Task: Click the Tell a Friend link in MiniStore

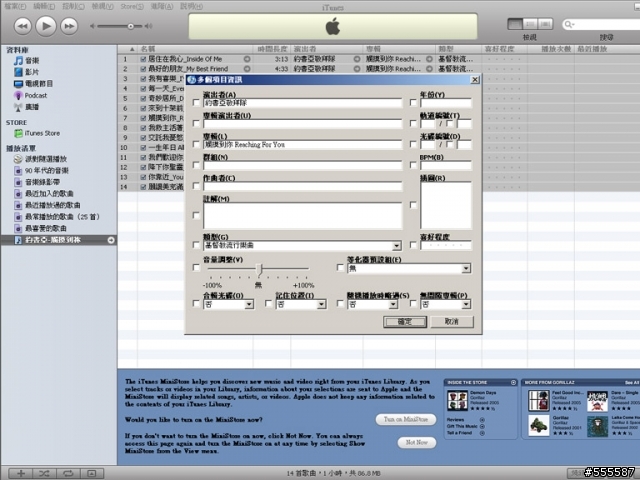Action: 459,433
